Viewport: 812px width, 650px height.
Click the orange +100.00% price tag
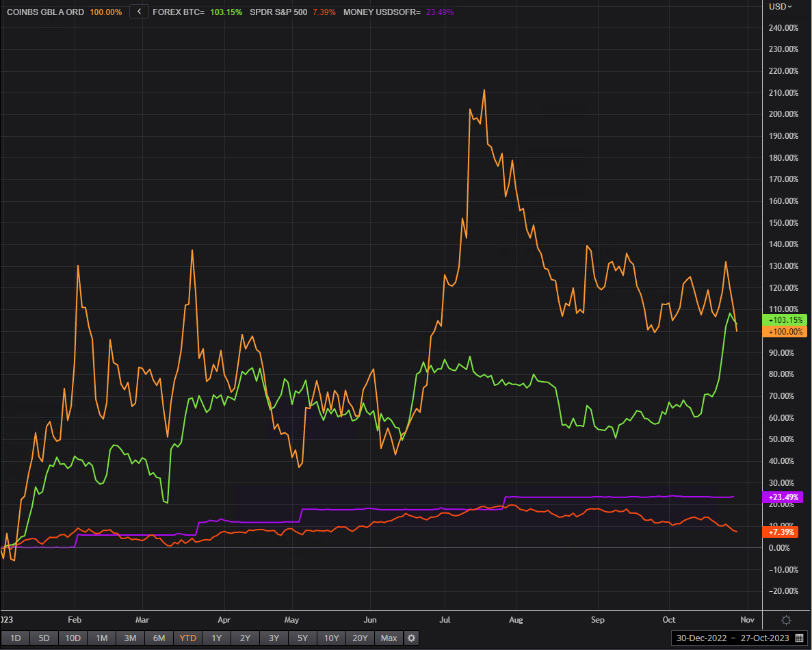pos(785,331)
